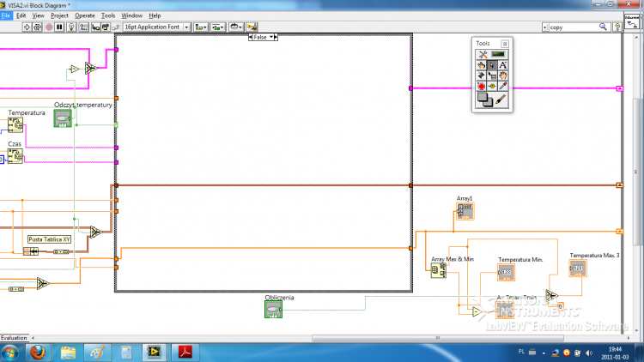Click previous case arrow on case selector
The width and height of the screenshot is (644, 362).
(x=251, y=37)
